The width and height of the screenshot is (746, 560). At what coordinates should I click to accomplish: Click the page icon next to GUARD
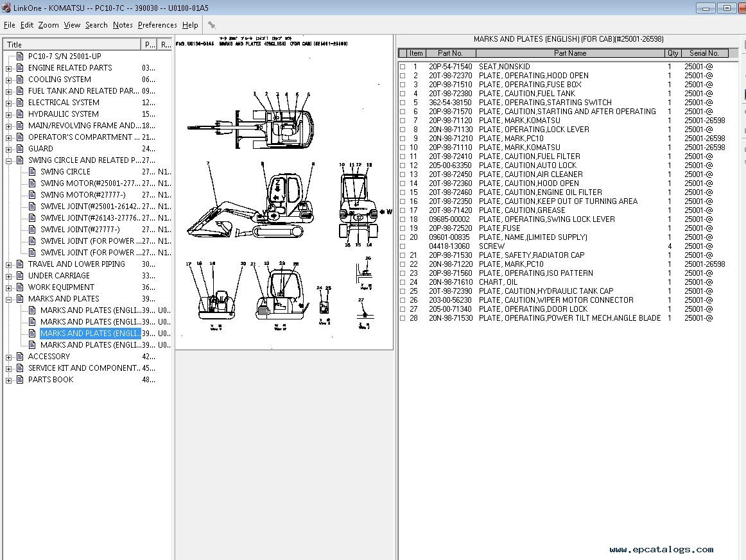[x=20, y=149]
